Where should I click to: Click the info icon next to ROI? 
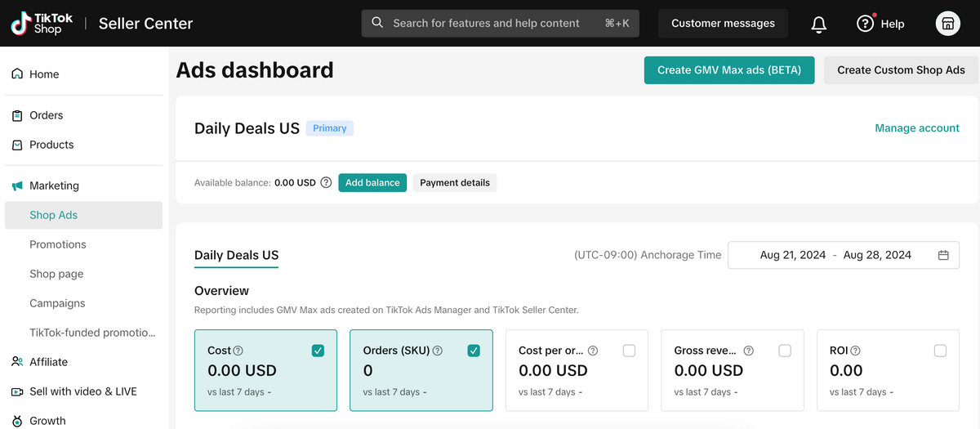point(856,351)
